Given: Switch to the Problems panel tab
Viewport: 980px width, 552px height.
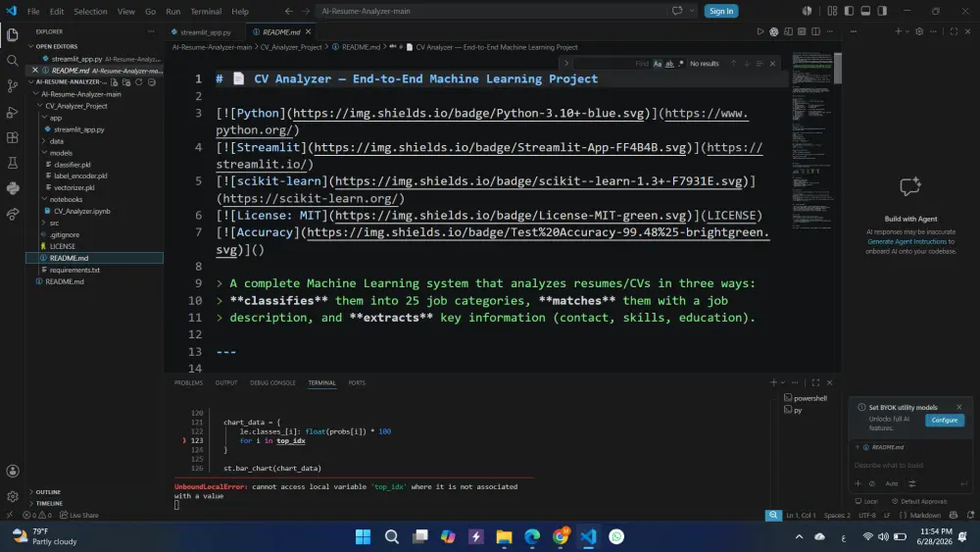Looking at the screenshot, I should click(x=188, y=382).
